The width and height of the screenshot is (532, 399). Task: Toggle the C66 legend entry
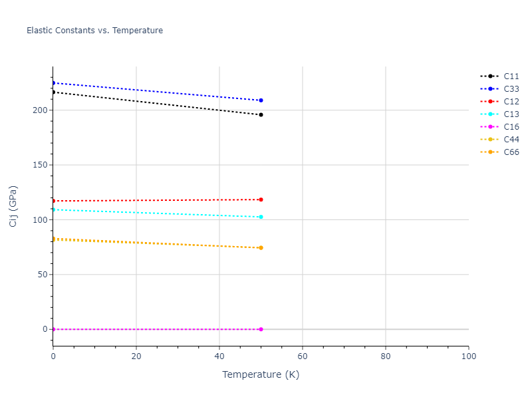(511, 152)
